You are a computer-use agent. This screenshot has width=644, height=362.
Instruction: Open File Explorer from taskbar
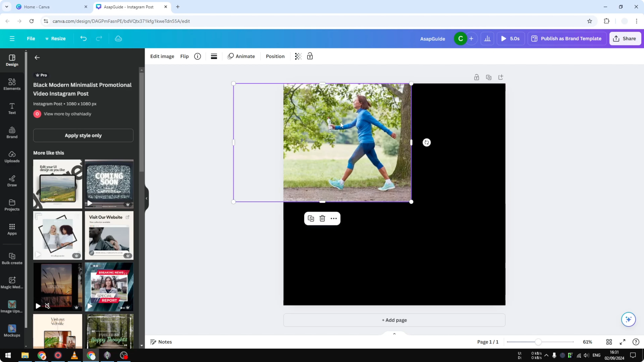pos(25,355)
